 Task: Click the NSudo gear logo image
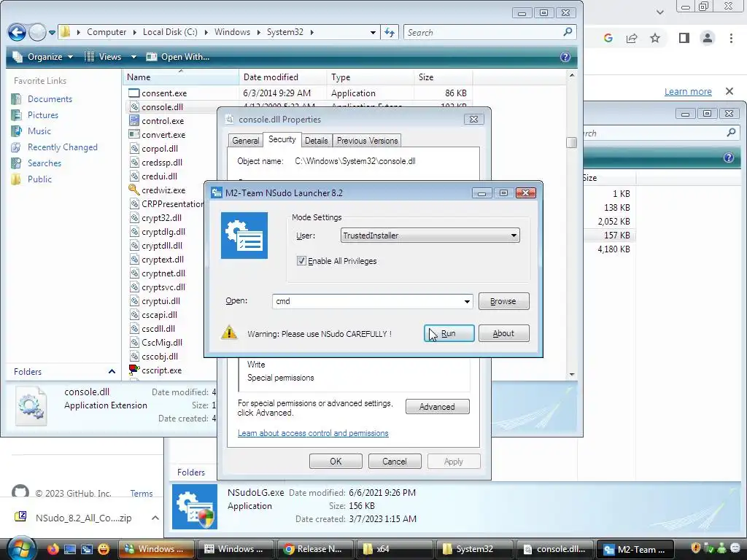click(x=244, y=236)
